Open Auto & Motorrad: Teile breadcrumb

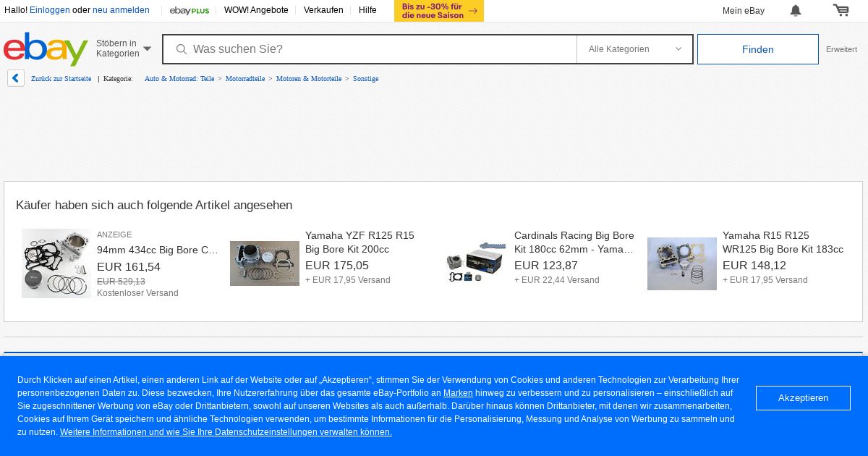tap(179, 78)
